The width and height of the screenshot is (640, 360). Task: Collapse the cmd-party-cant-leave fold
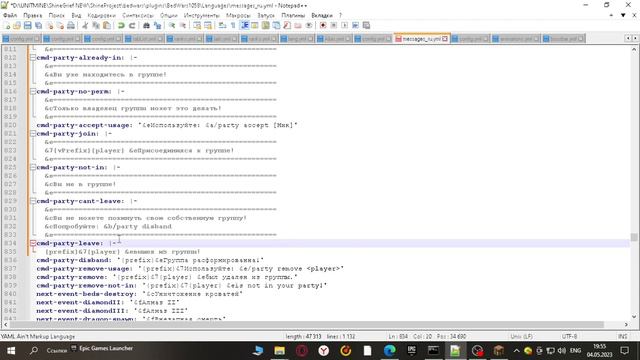(x=33, y=201)
